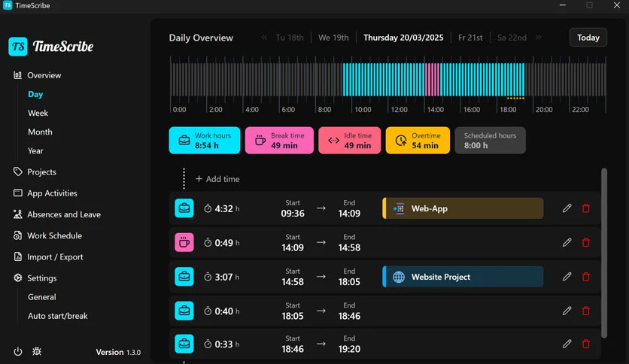Click the End 19:20 time value
The image size is (629, 364).
tap(349, 349)
